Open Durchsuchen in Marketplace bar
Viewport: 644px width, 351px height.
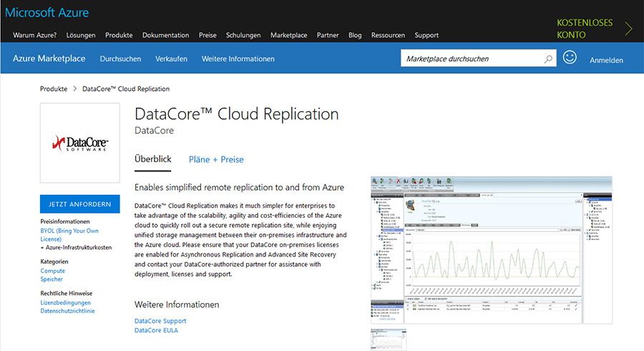[120, 59]
